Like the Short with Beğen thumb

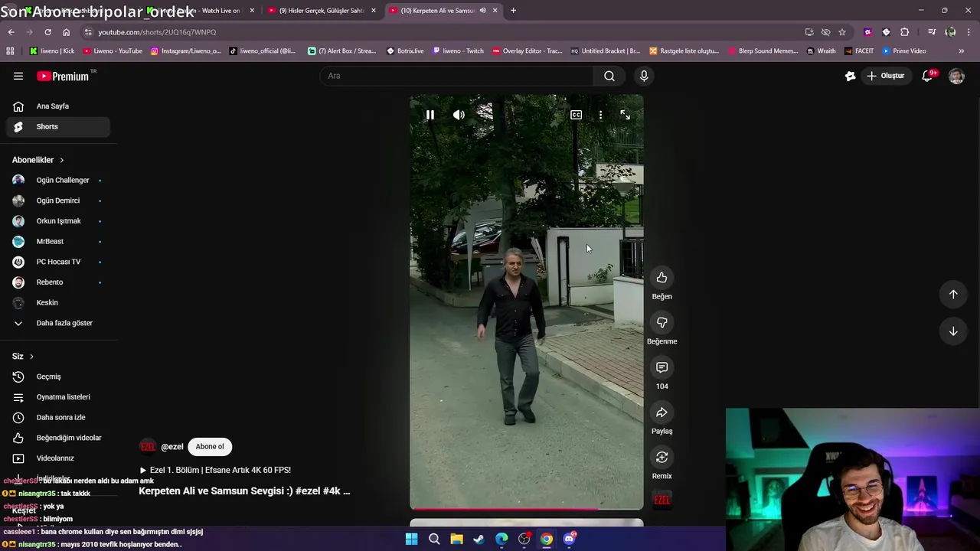pos(662,278)
